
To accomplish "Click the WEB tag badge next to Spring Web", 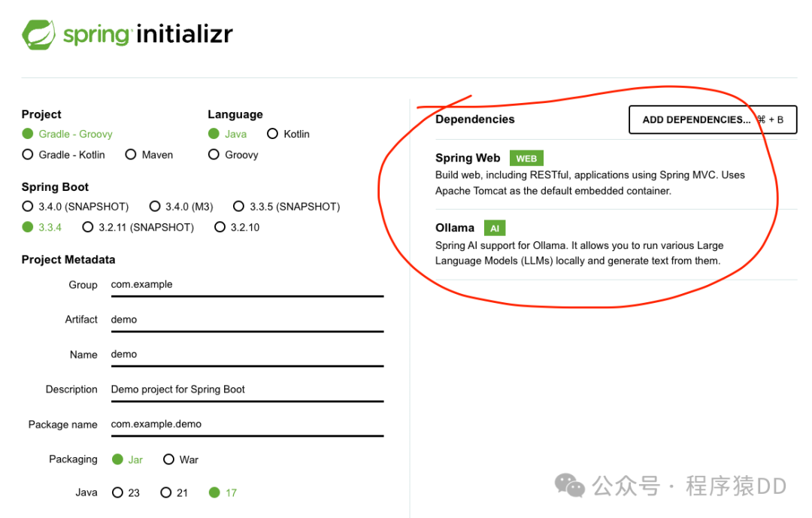I will [x=526, y=159].
